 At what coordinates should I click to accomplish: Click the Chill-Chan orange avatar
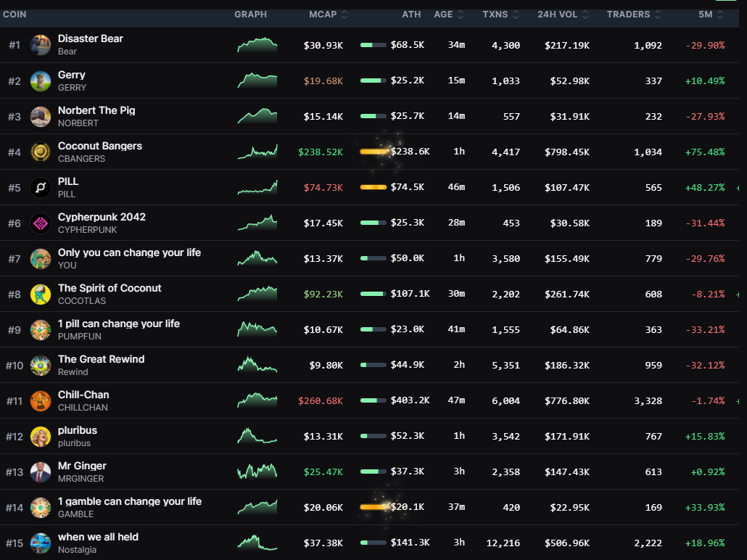tap(41, 400)
